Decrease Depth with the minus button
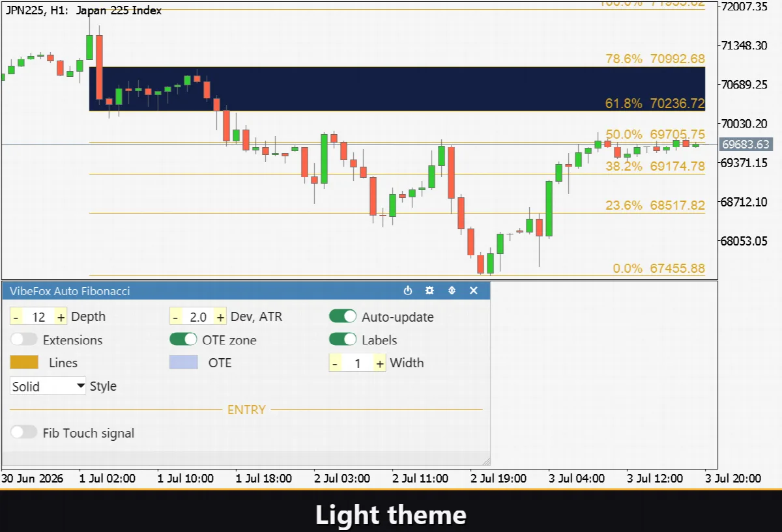 pyautogui.click(x=16, y=316)
